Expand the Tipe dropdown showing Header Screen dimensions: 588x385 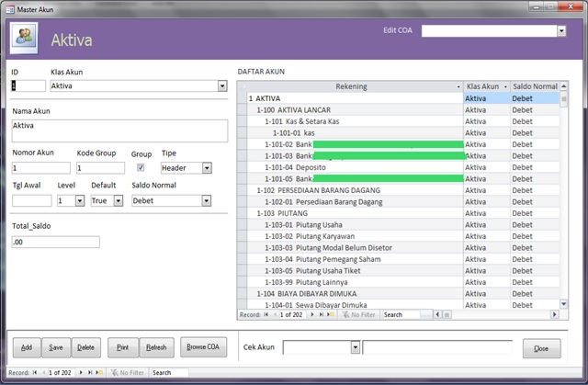207,168
